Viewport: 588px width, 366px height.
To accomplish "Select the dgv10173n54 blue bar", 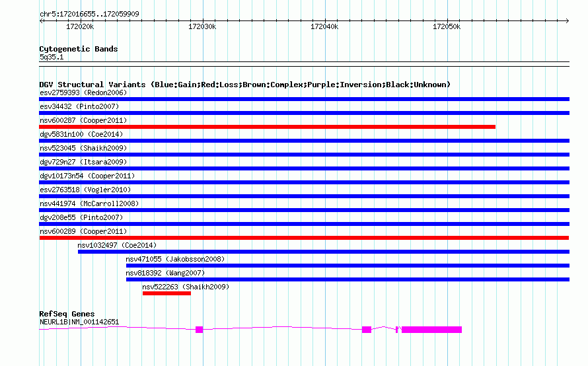I will pyautogui.click(x=304, y=182).
